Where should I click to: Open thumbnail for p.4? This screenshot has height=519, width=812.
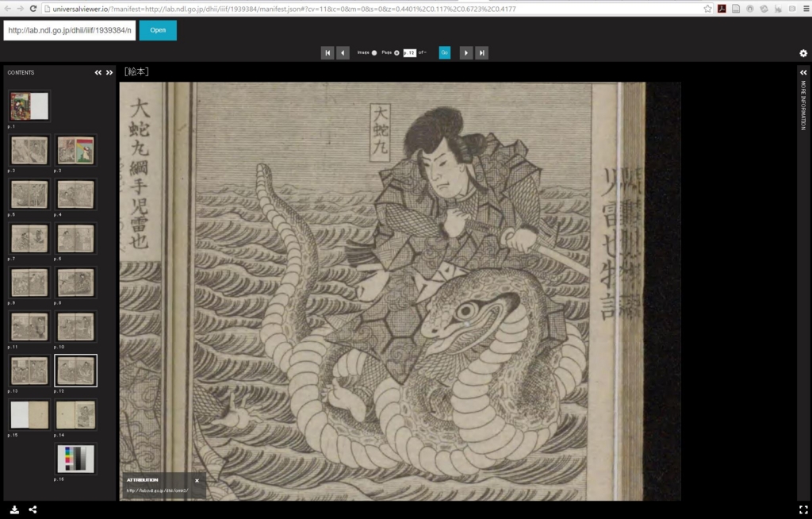tap(75, 194)
